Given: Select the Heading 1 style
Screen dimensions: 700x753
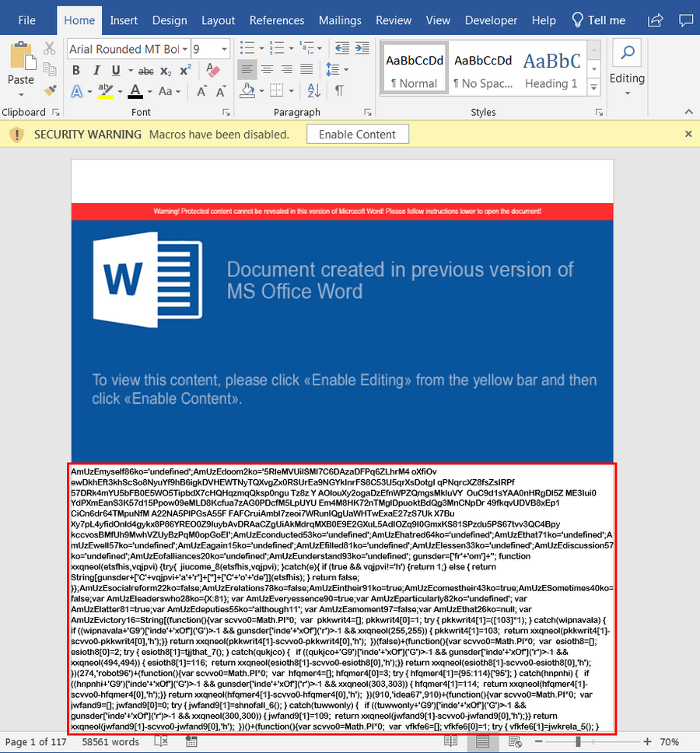Looking at the screenshot, I should (x=551, y=68).
